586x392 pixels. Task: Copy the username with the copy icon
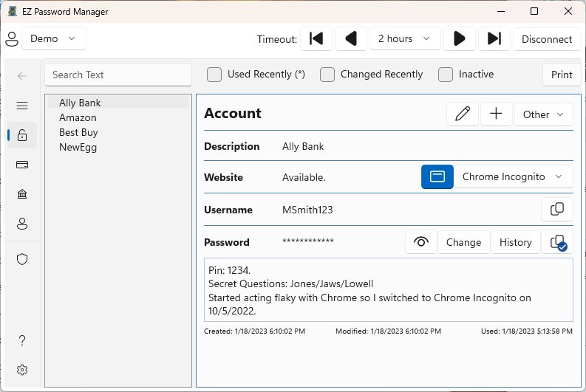point(557,210)
